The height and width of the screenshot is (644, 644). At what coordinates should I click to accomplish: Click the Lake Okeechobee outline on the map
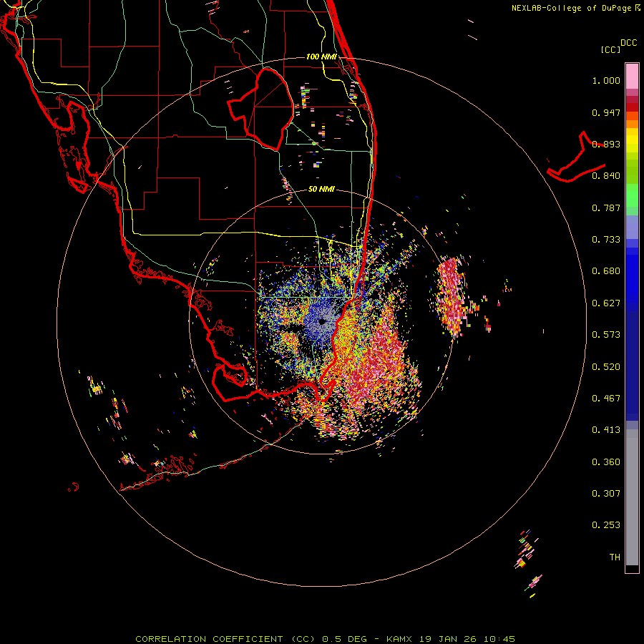[262, 108]
